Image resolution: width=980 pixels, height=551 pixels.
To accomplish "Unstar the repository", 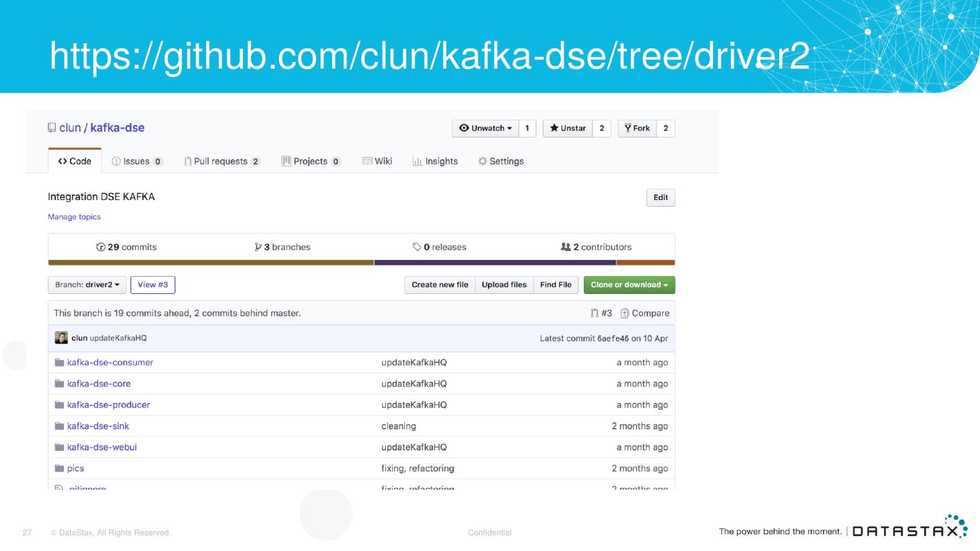I will pyautogui.click(x=568, y=129).
